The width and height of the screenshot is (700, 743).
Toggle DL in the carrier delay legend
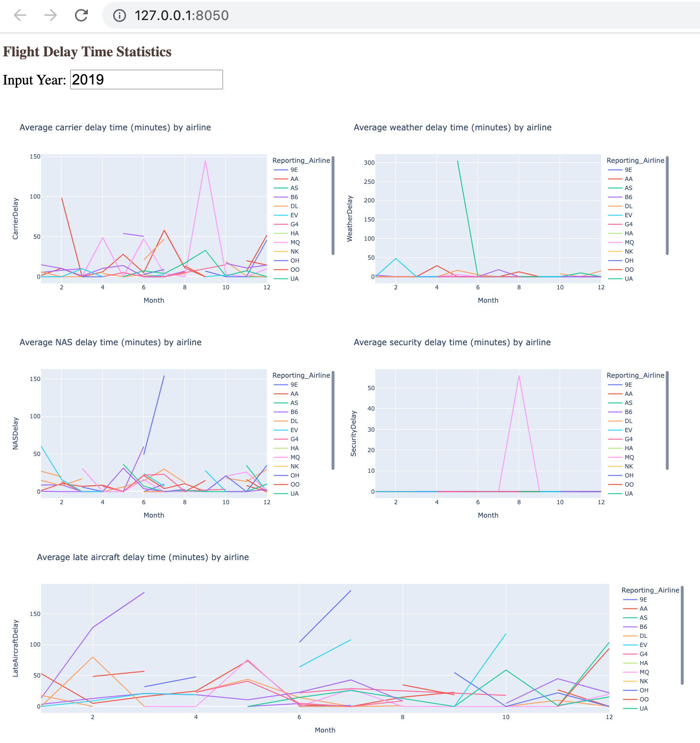pyautogui.click(x=293, y=206)
